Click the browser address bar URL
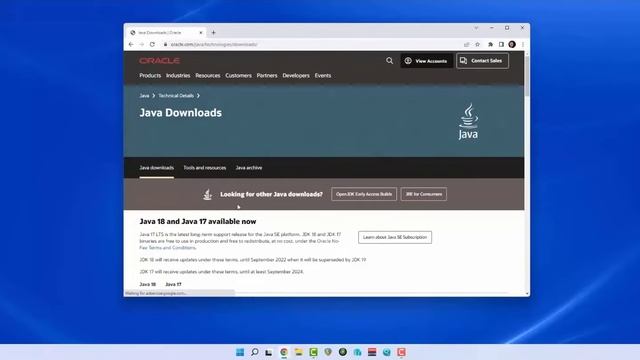This screenshot has width=640, height=360. [214, 44]
